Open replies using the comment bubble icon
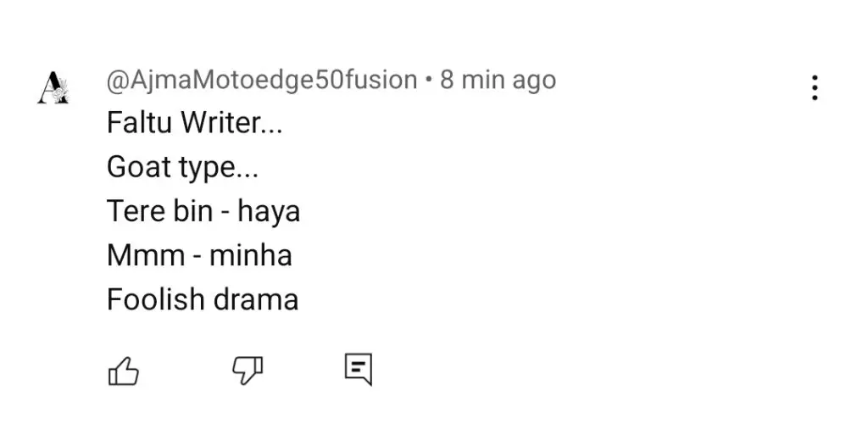Screen dimensions: 868x424 (359, 369)
